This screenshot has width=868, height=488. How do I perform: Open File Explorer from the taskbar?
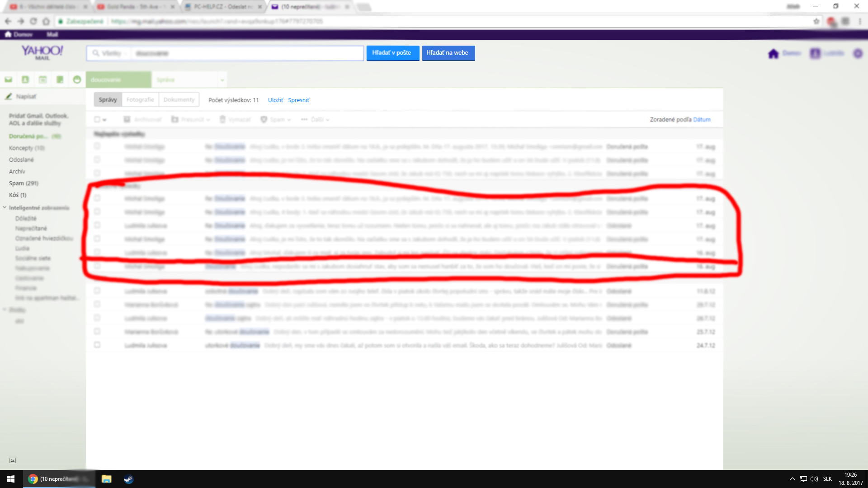tap(106, 479)
